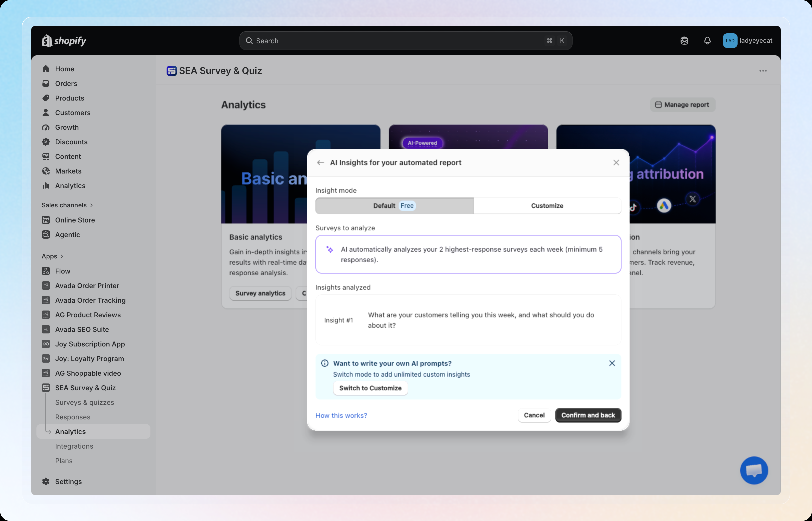Screen dimensions: 812x521
Task: Click the Products tag icon
Action: [x=46, y=98]
